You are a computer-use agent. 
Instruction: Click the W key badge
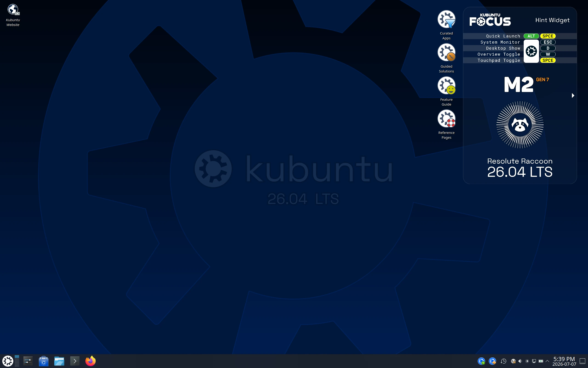click(x=548, y=54)
